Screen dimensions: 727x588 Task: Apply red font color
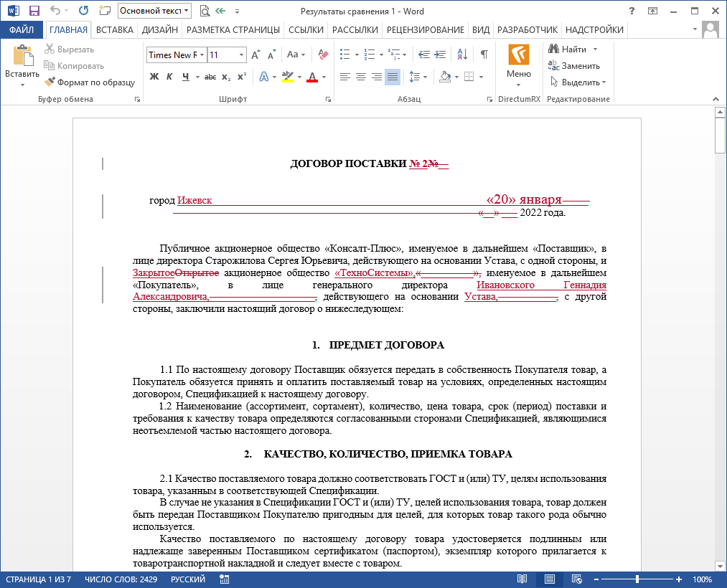tap(312, 77)
